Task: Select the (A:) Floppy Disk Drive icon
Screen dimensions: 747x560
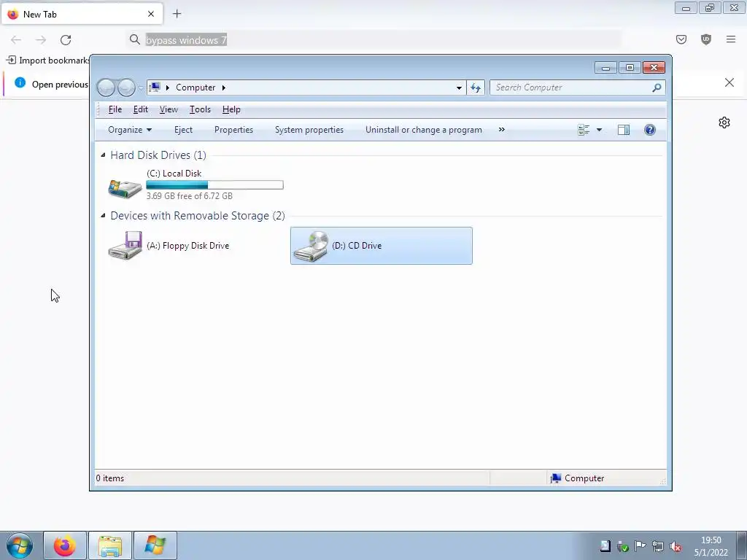Action: point(125,246)
